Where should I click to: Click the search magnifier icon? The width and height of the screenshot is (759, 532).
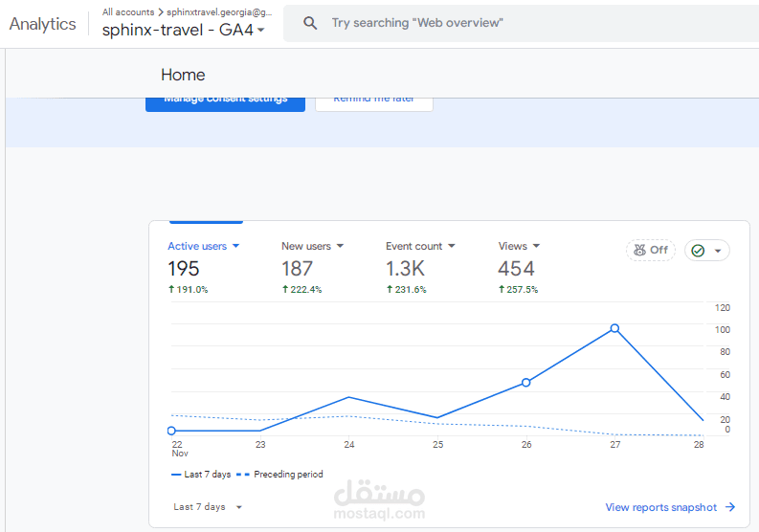click(310, 23)
